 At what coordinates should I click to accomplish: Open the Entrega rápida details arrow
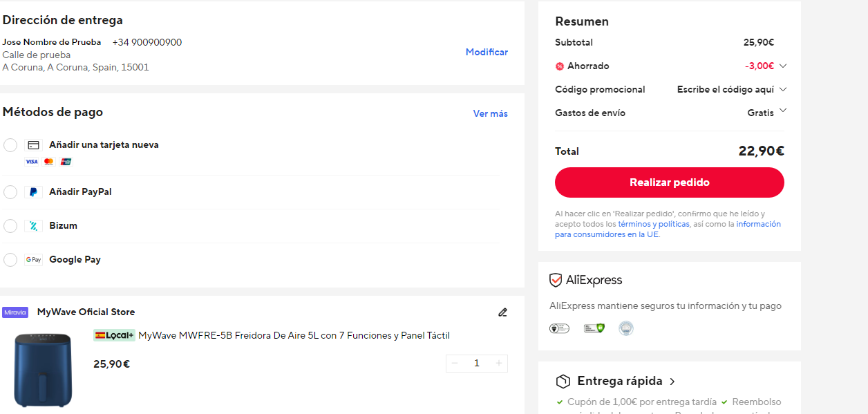pyautogui.click(x=672, y=382)
